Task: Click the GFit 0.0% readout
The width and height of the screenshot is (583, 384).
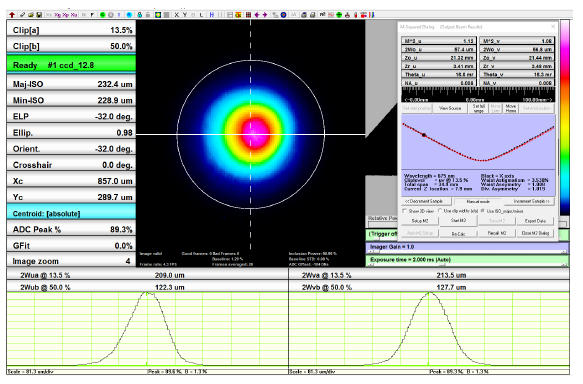Action: (71, 246)
